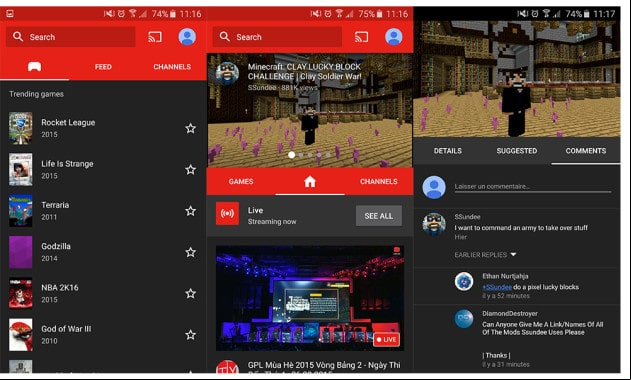Select the COMMENTS tab
631x380 pixels.
point(586,151)
